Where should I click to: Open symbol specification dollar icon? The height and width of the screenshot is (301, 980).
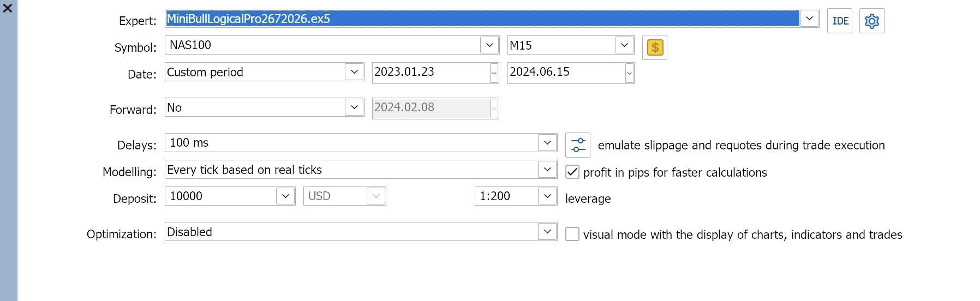[x=655, y=47]
